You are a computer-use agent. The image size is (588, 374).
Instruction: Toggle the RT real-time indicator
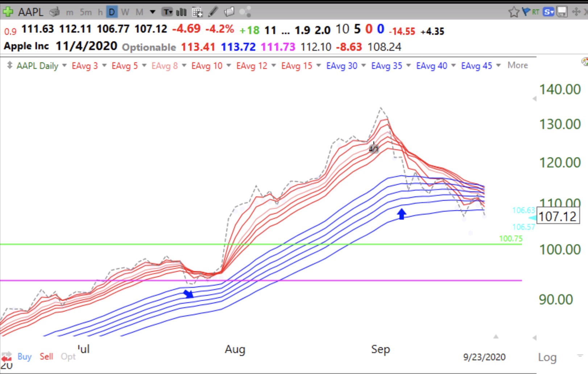[x=535, y=12]
